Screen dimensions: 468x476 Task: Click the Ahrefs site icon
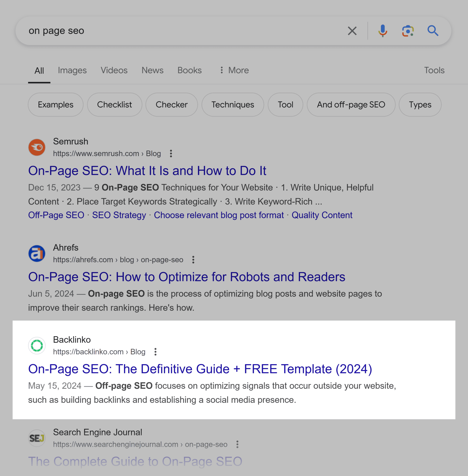coord(37,253)
